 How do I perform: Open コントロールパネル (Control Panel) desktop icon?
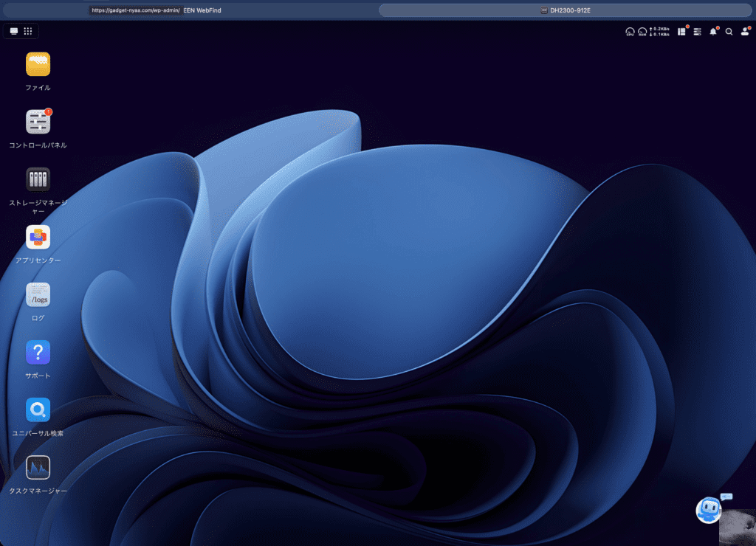38,122
